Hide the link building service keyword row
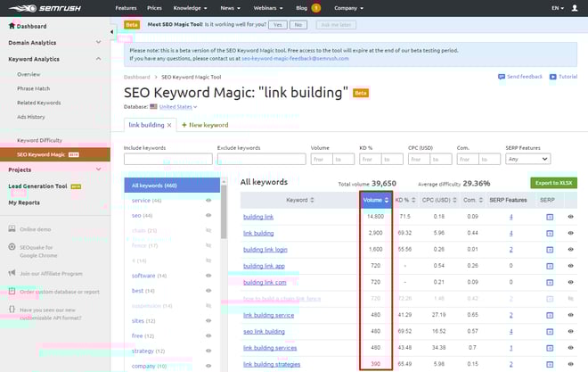The height and width of the screenshot is (372, 588). click(x=570, y=315)
